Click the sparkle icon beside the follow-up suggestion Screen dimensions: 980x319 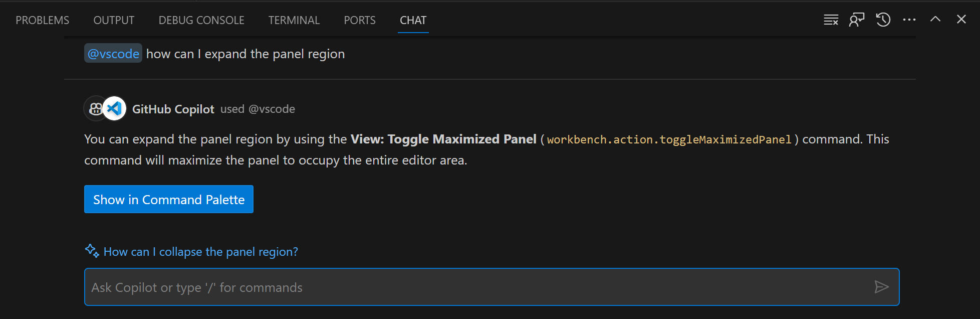pos(91,250)
